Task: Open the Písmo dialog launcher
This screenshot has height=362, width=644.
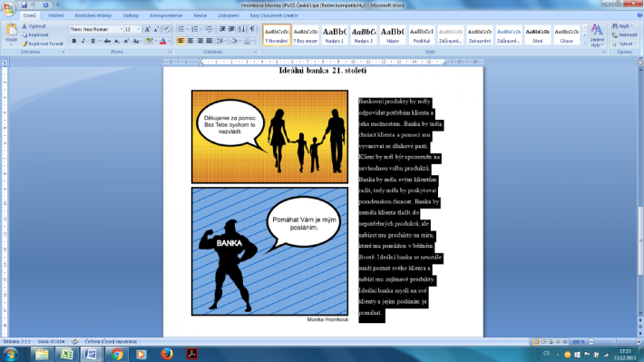Action: [x=170, y=53]
